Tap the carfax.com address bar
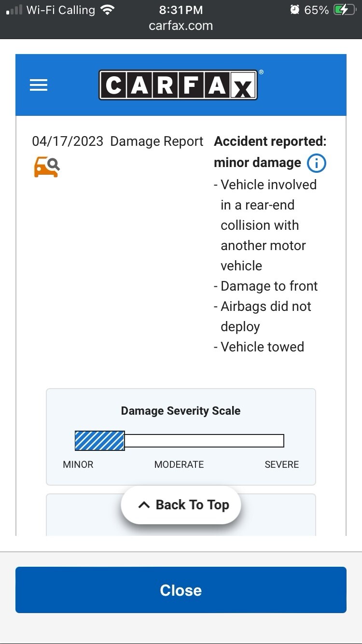Screen dimensions: 362x644 (x=181, y=26)
